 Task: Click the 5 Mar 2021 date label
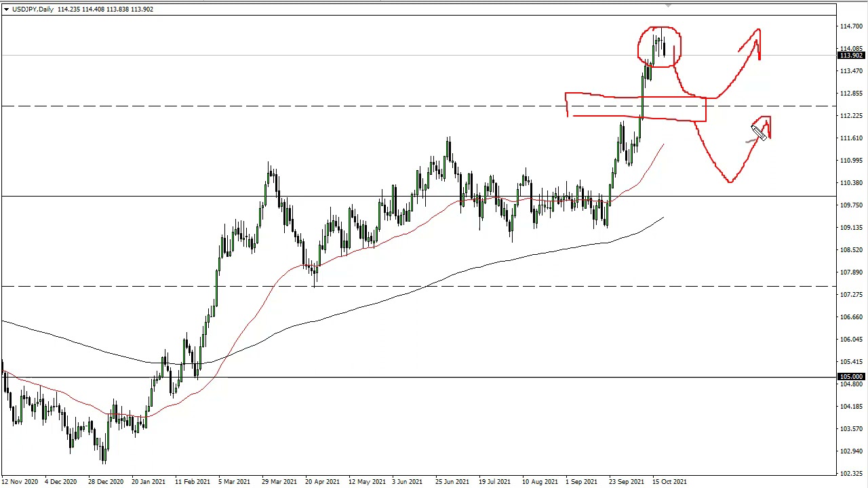[234, 482]
